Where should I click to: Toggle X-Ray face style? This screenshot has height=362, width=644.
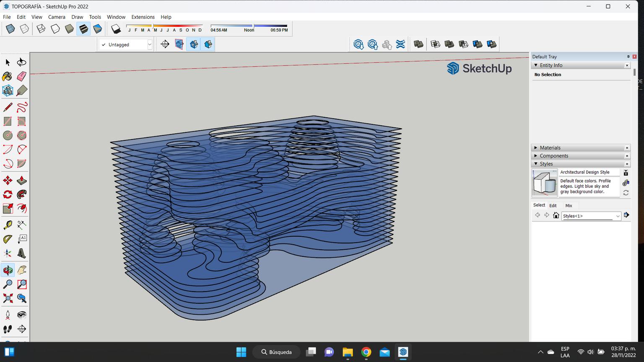click(10, 29)
